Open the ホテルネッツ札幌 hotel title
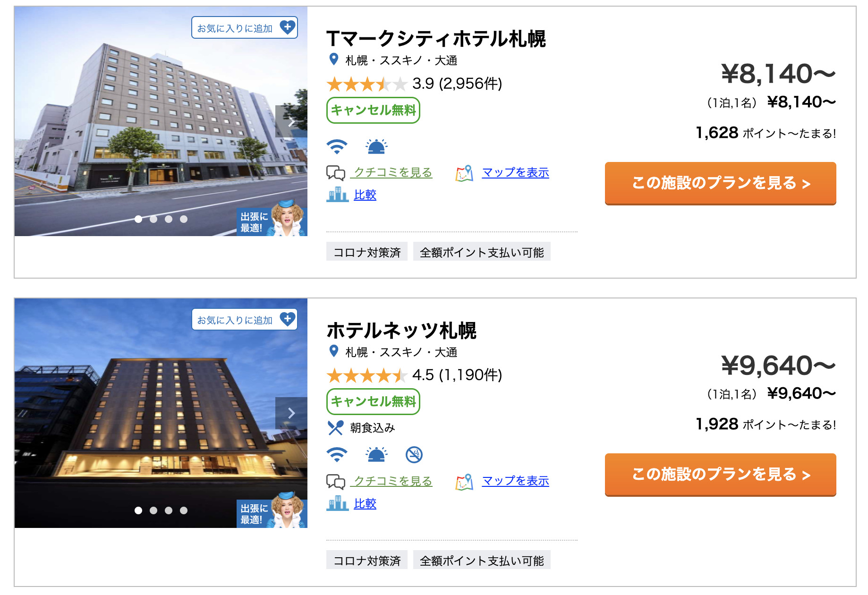This screenshot has width=868, height=595. 401,331
